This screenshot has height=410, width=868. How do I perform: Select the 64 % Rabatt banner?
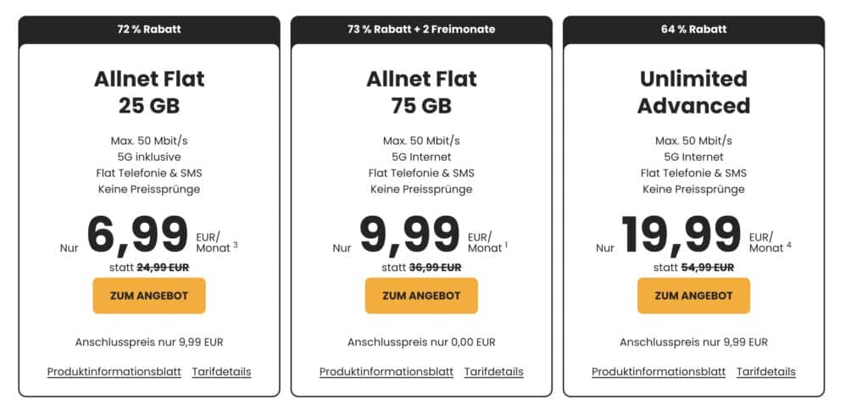click(693, 30)
